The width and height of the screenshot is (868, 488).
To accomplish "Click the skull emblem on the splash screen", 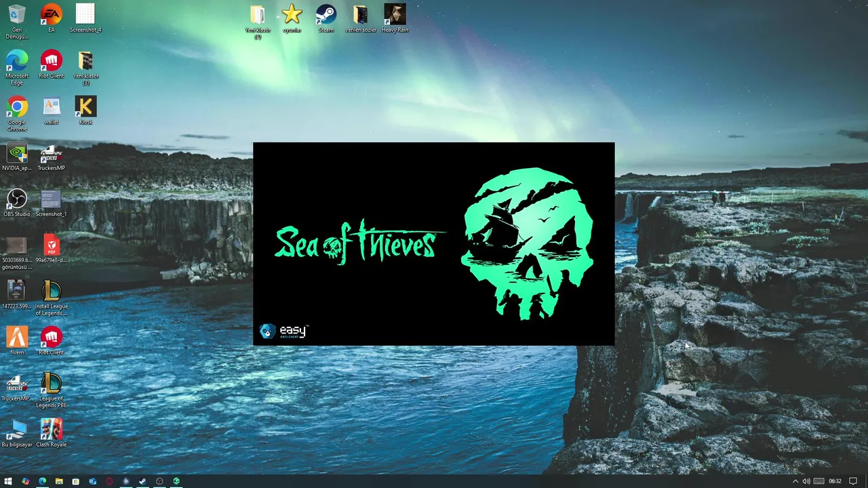I will tap(528, 244).
